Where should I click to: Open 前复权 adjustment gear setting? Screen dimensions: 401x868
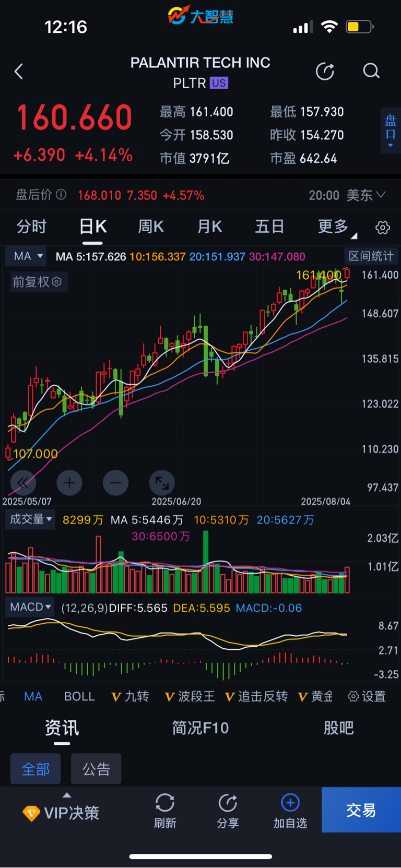57,282
